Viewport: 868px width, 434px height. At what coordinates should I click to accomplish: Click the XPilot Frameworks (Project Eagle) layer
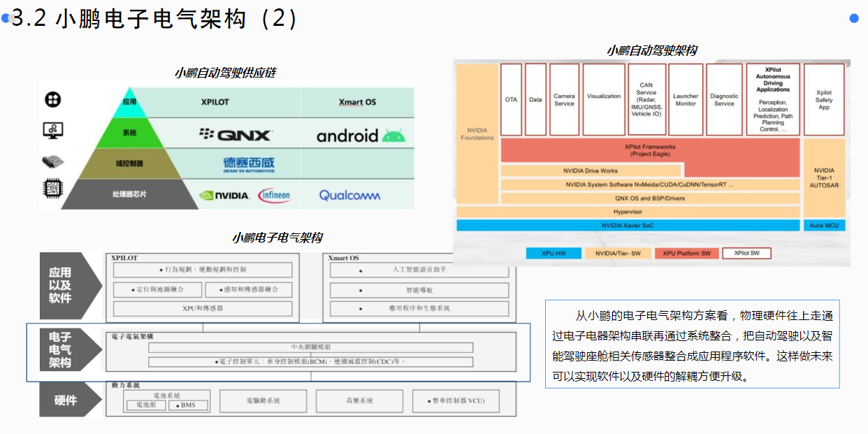650,150
